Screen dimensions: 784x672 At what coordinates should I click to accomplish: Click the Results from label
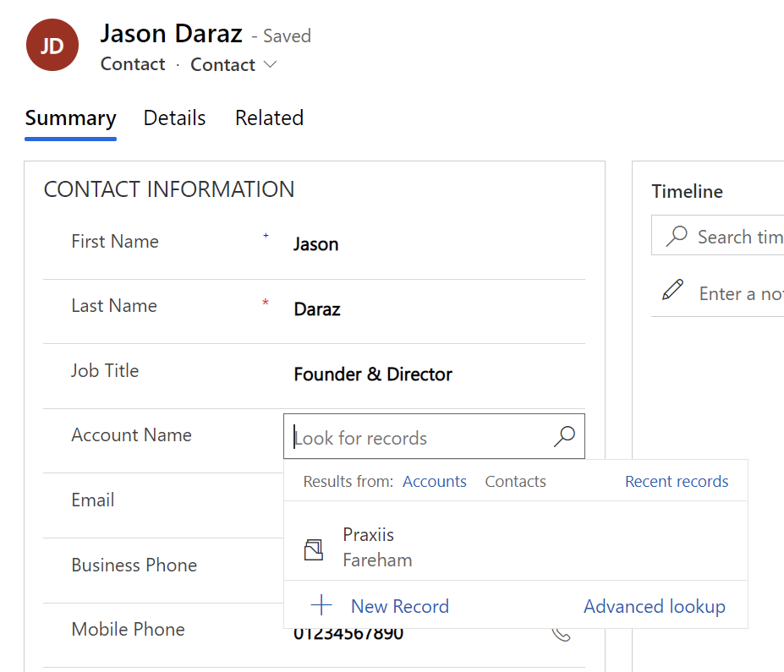(x=348, y=481)
